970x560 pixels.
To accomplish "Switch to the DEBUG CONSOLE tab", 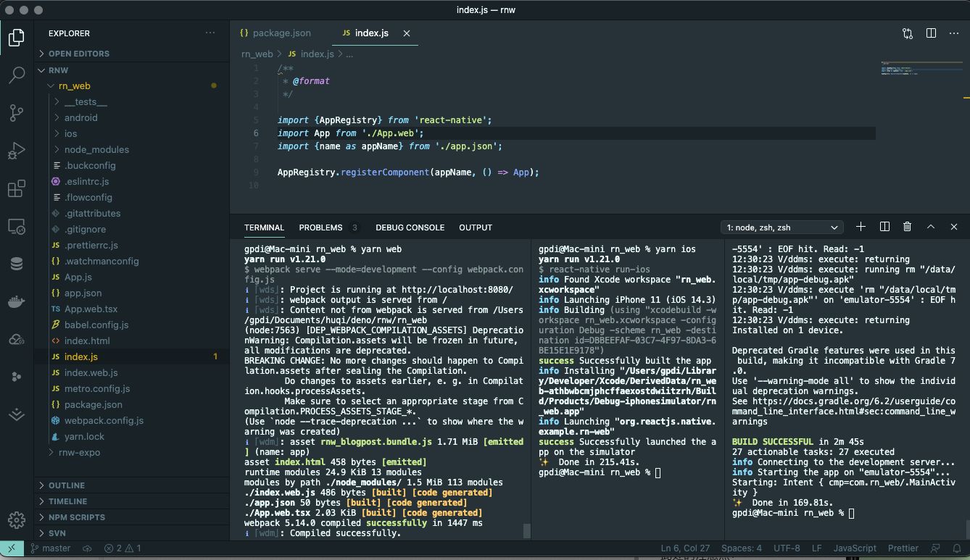I will pos(410,227).
